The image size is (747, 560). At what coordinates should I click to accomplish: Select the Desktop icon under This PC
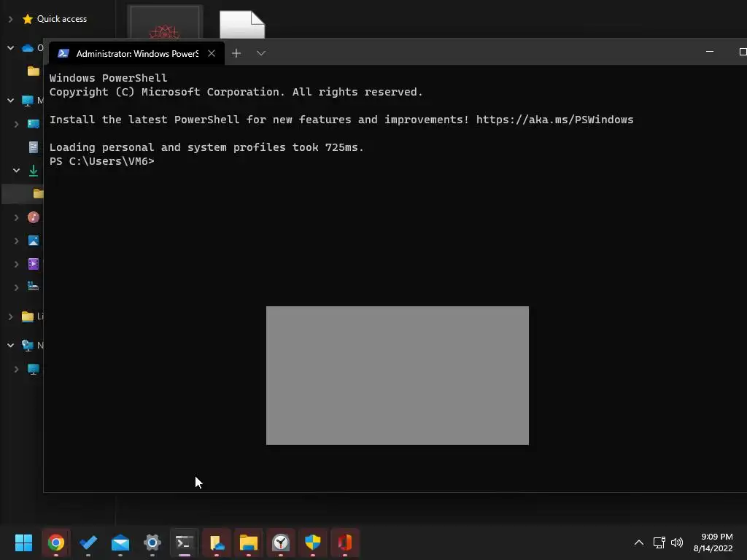pyautogui.click(x=34, y=124)
